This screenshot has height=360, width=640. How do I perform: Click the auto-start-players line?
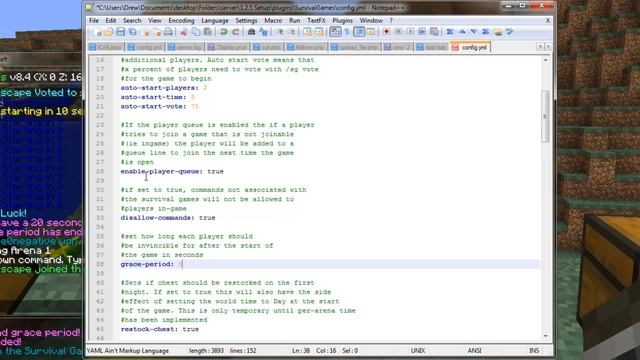pyautogui.click(x=164, y=88)
